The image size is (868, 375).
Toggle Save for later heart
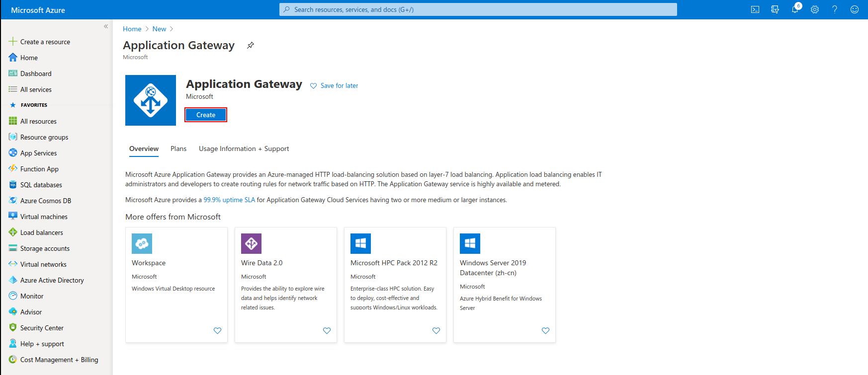(x=314, y=86)
